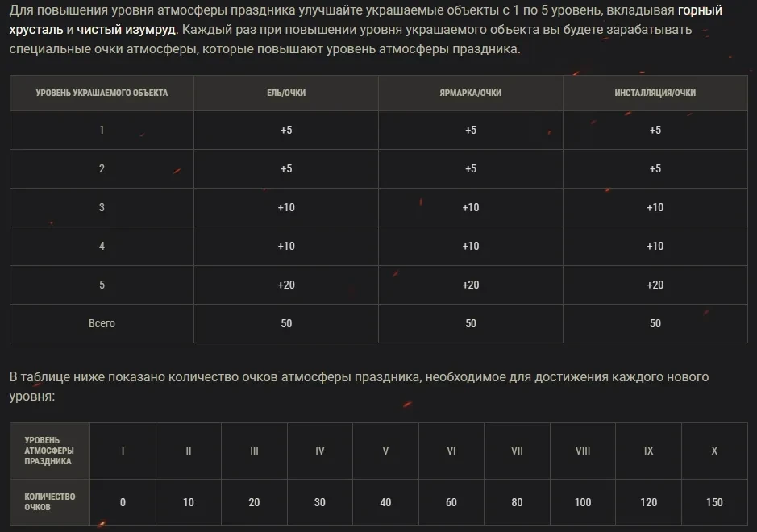The height and width of the screenshot is (532, 757).
Task: Click atmosphere level VIII in the lower table
Action: [583, 451]
